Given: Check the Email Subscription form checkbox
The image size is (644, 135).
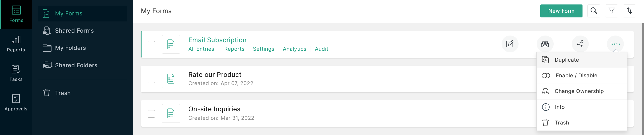Looking at the screenshot, I should (151, 45).
